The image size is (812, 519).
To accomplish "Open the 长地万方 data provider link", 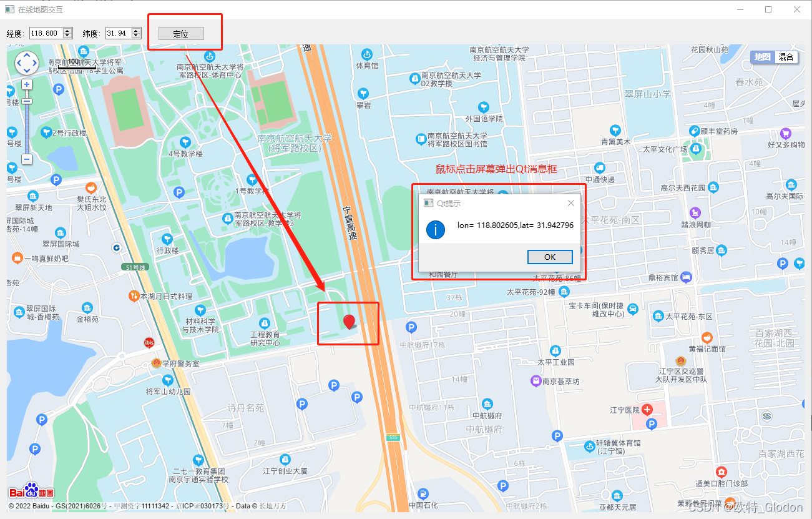I will pyautogui.click(x=273, y=507).
